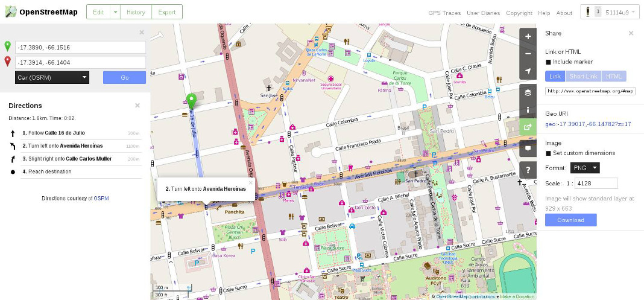This screenshot has width=644, height=300.
Task: Open the Help link
Action: pyautogui.click(x=544, y=13)
